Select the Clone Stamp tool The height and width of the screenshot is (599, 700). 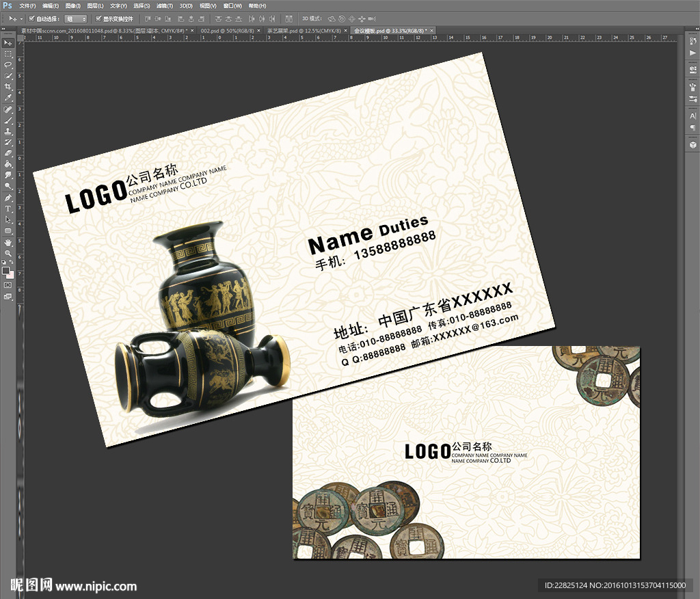(8, 132)
